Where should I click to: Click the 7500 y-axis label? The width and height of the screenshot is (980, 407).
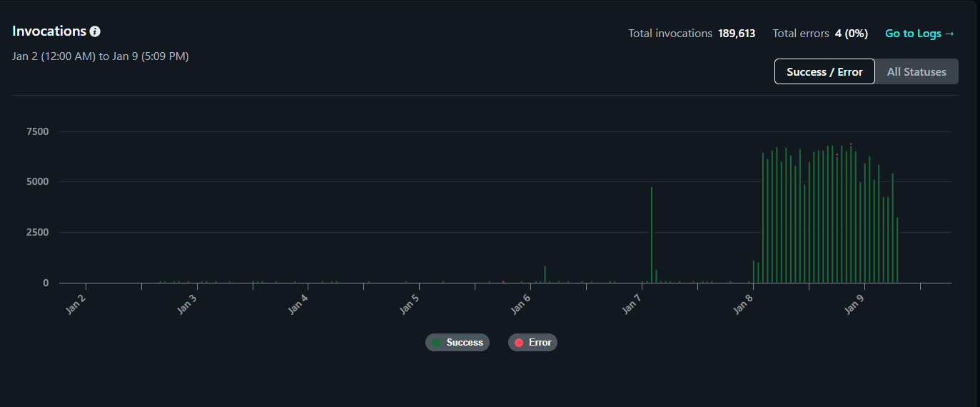pyautogui.click(x=38, y=131)
